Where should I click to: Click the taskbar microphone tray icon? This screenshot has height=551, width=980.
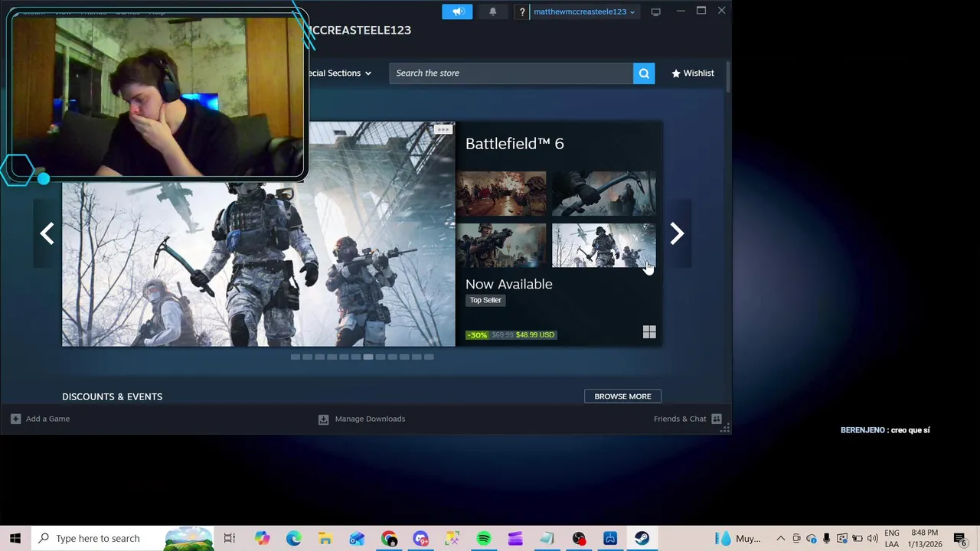pyautogui.click(x=827, y=539)
